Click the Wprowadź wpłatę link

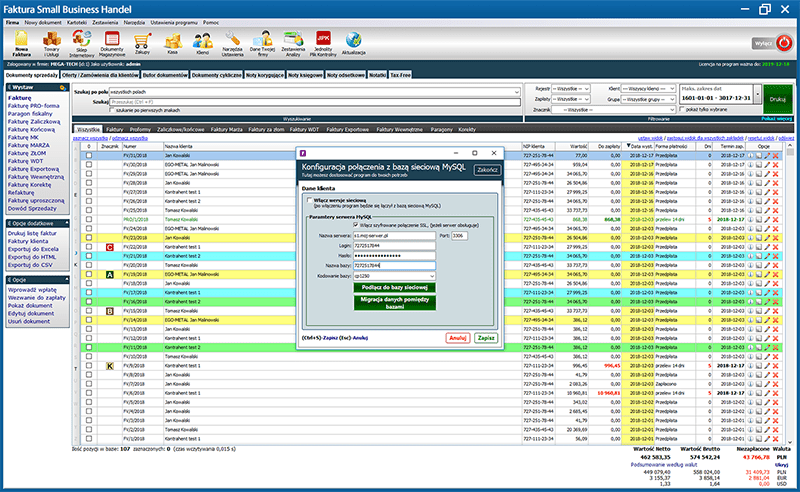32,290
